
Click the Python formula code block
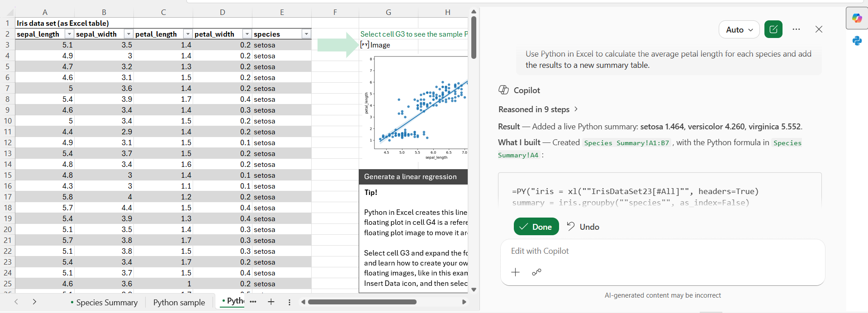pos(660,191)
